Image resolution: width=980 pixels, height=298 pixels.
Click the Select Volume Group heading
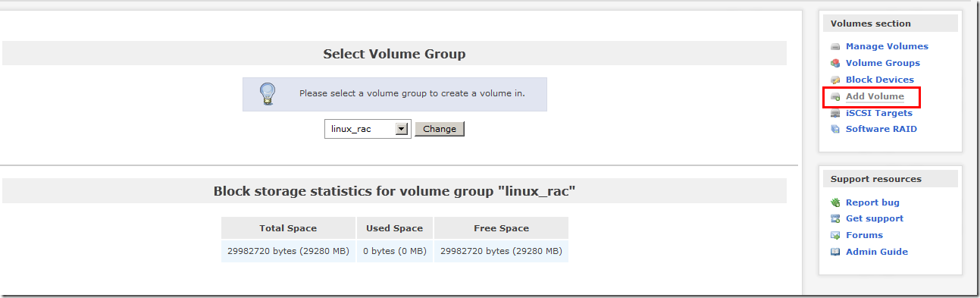pyautogui.click(x=394, y=54)
